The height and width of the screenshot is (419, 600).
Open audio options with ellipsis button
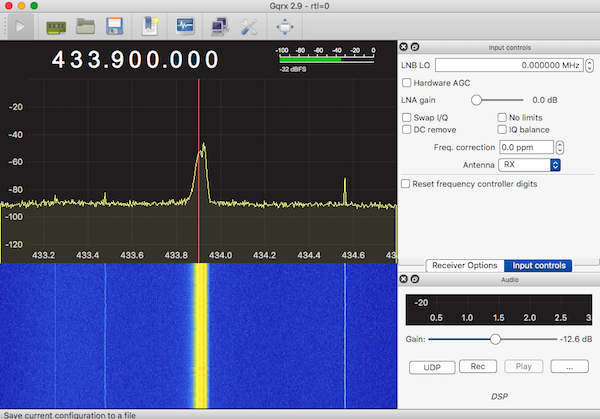click(569, 366)
